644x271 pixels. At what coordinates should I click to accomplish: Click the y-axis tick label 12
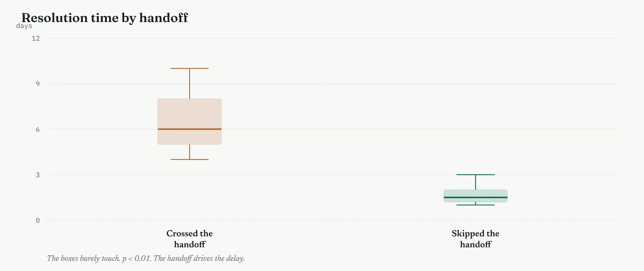point(36,38)
